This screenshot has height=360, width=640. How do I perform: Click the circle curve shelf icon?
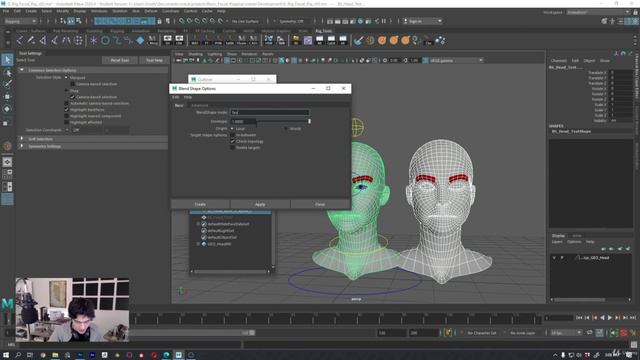[105, 40]
